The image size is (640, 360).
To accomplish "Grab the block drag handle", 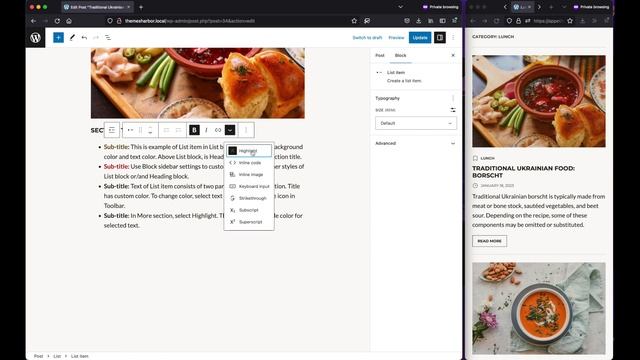I will click(140, 130).
